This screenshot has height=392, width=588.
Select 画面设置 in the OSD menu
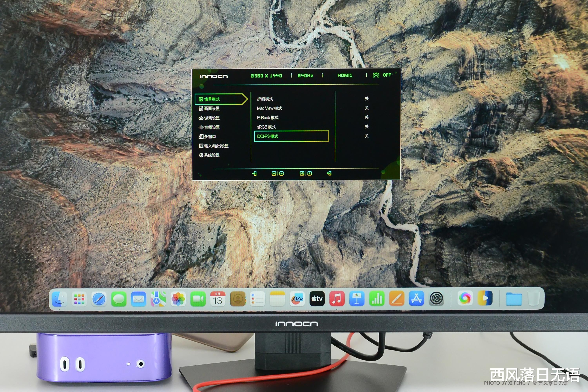[212, 108]
